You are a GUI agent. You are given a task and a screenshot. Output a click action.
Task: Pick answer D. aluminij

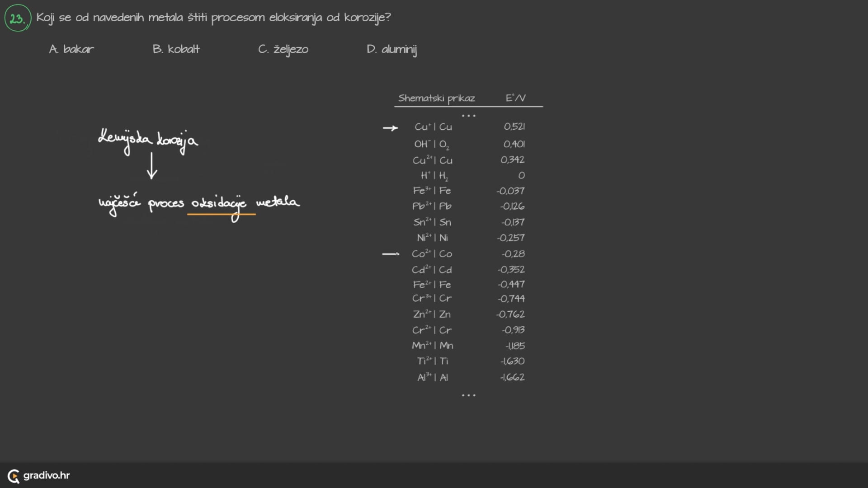tap(392, 49)
